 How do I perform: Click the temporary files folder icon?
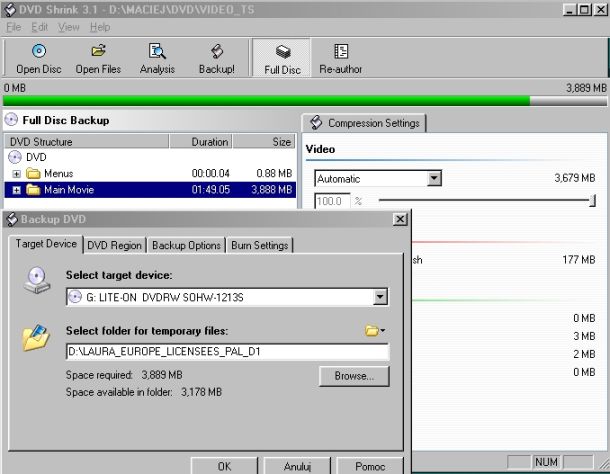(x=36, y=337)
